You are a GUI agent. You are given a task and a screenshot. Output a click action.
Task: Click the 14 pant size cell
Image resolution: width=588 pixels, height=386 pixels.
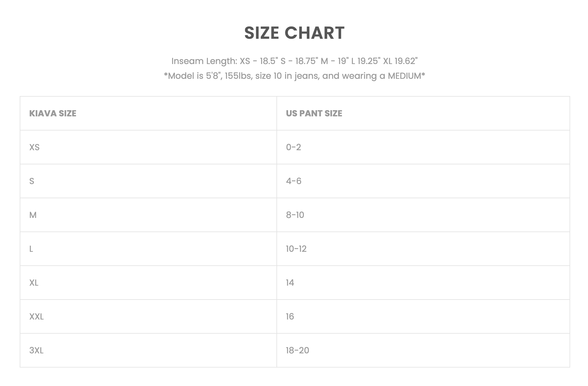[290, 283]
